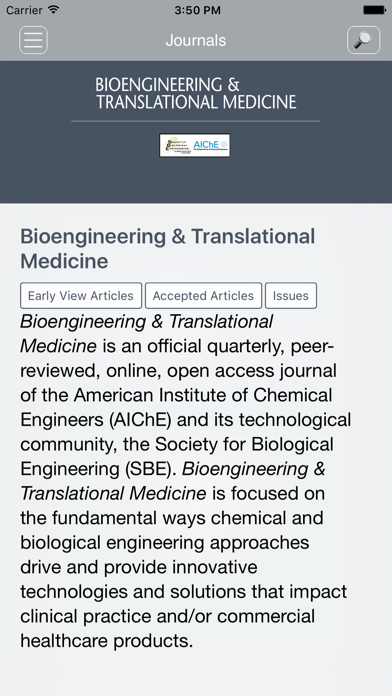Screen dimensions: 392x696
Task: Open Early View Articles
Action: click(81, 296)
